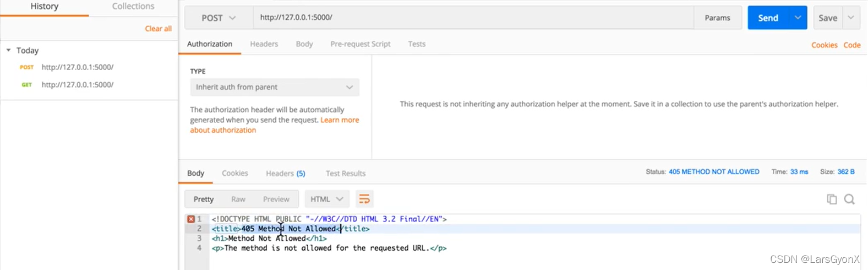Copy response body with the copy icon
Screen dimensions: 868x270
point(832,199)
